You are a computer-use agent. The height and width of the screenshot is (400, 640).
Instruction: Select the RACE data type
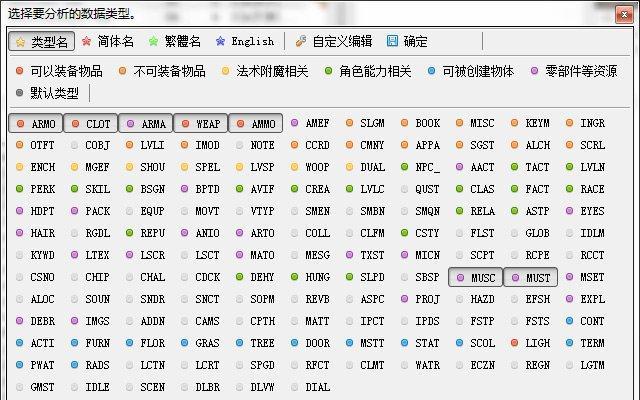(586, 189)
